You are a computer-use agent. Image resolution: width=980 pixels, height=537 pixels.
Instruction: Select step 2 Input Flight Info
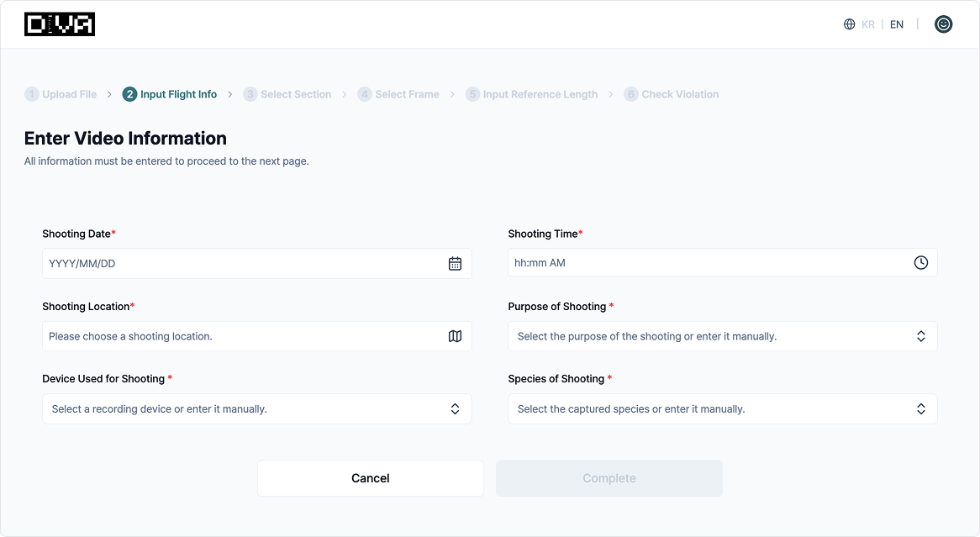click(170, 94)
